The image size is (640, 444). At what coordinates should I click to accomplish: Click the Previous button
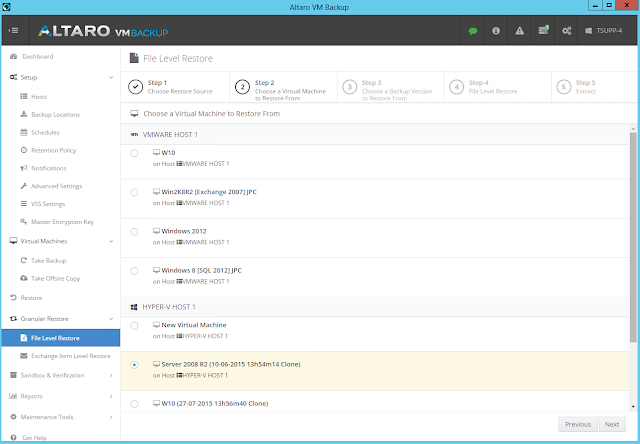[x=578, y=424]
